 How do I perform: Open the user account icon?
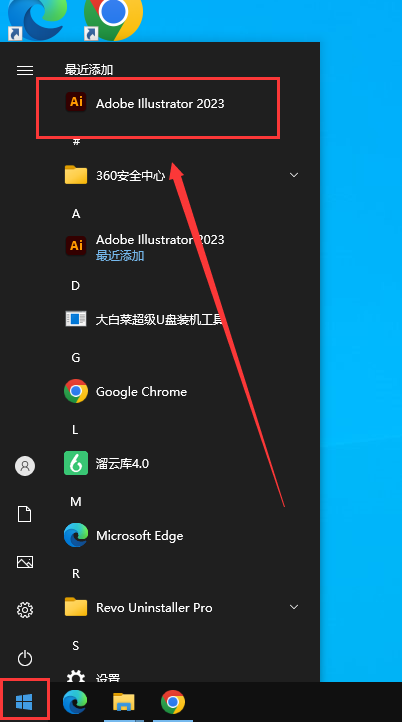click(x=25, y=466)
